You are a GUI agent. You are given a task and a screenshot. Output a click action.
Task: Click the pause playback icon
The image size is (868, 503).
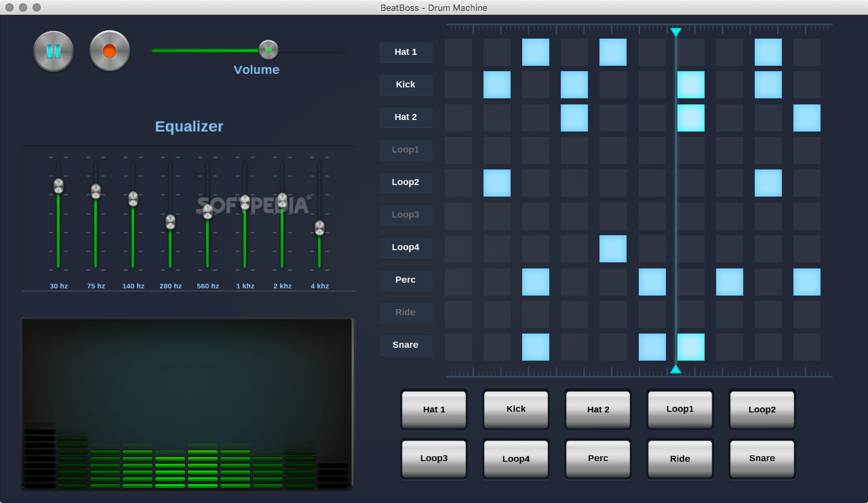point(53,50)
